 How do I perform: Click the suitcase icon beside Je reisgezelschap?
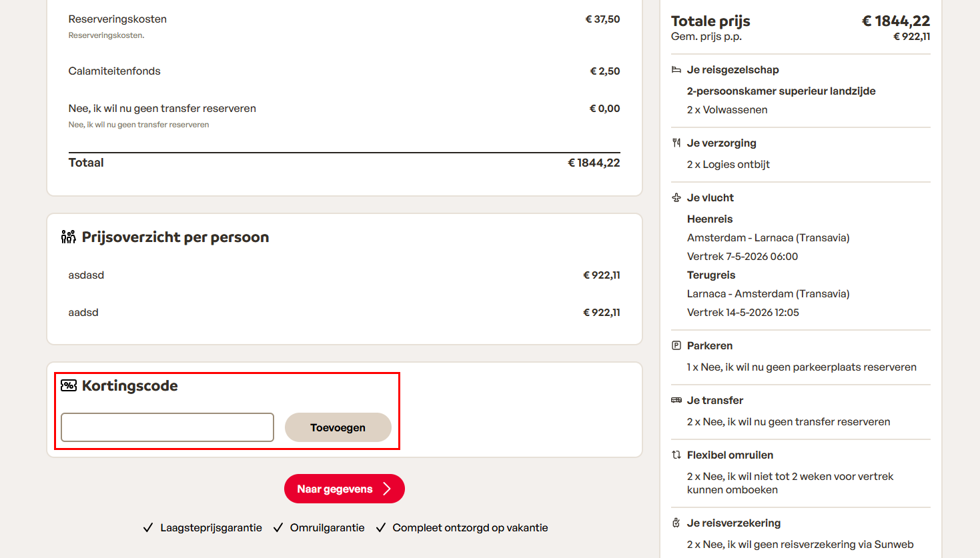click(x=676, y=69)
